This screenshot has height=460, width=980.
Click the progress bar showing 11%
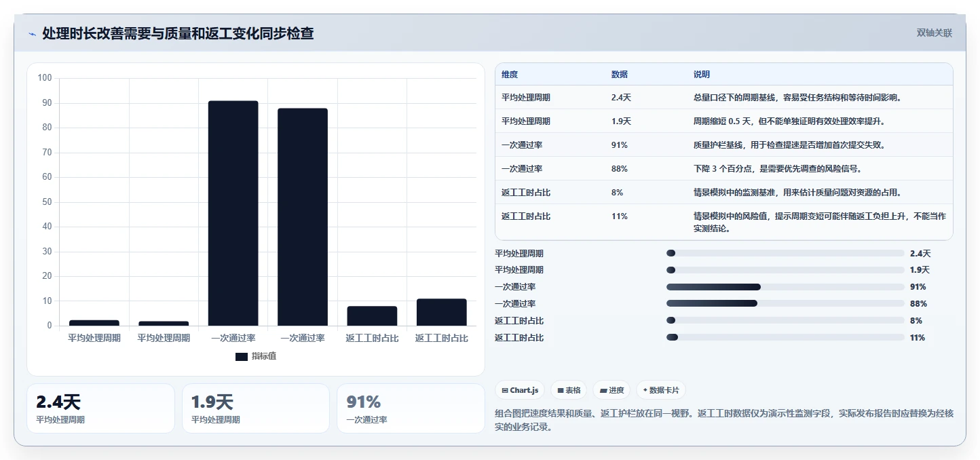tap(785, 337)
